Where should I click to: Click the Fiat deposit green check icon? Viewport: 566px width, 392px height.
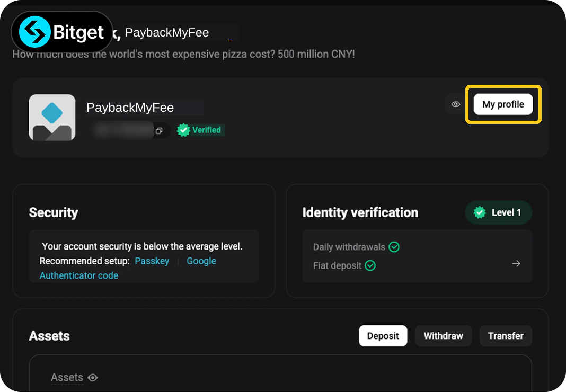(x=370, y=266)
